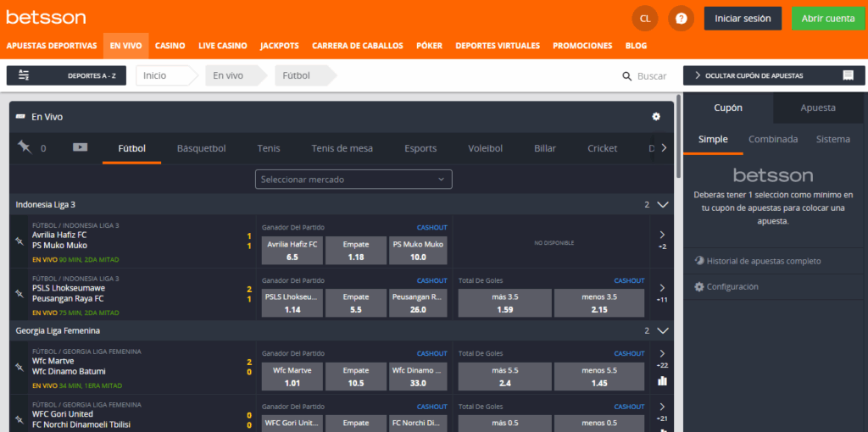This screenshot has width=868, height=432.
Task: Click the Buscar search field
Action: tap(652, 76)
